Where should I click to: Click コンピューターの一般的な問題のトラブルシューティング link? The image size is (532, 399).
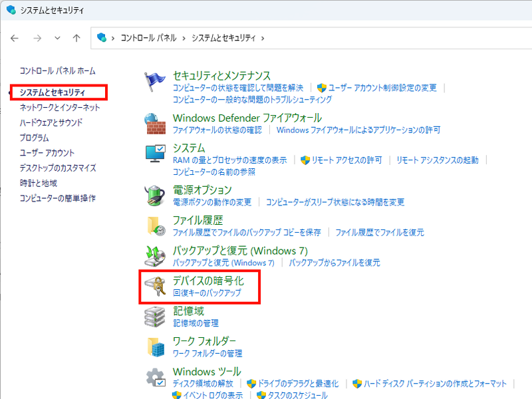pos(252,99)
